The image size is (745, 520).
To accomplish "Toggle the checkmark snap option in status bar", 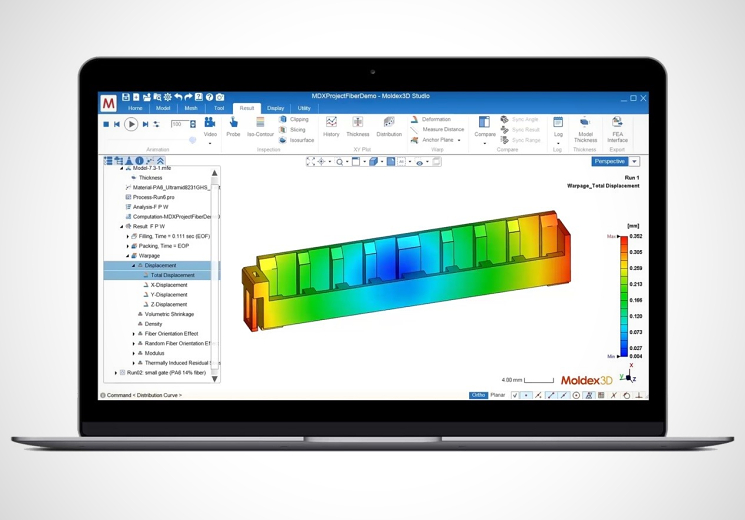I will (515, 395).
